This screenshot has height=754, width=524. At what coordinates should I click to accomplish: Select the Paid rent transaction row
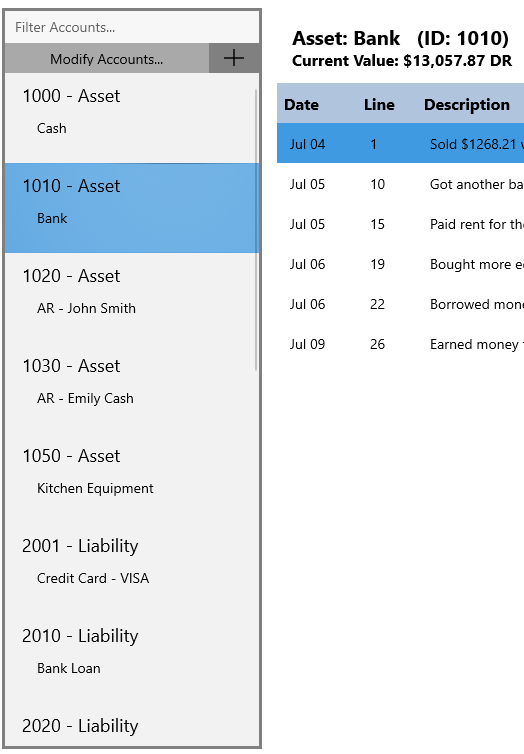(400, 224)
